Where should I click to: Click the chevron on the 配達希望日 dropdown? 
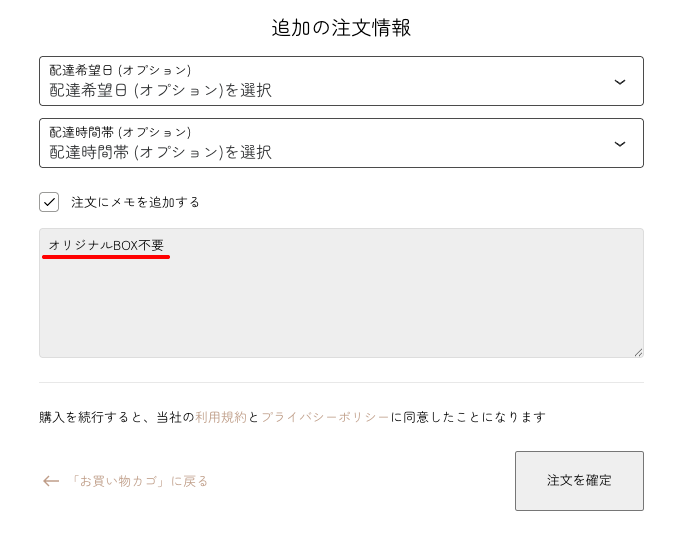pos(620,82)
